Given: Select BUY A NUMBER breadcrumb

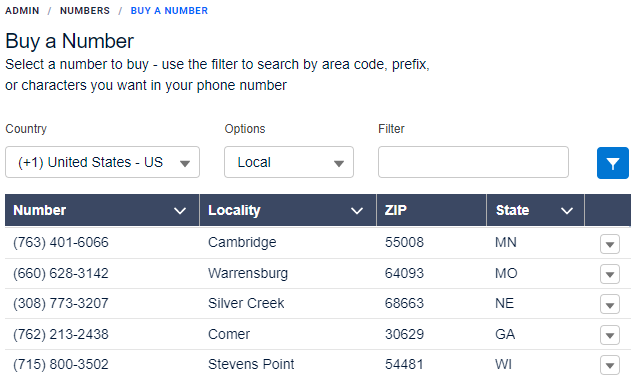Looking at the screenshot, I should tap(169, 11).
